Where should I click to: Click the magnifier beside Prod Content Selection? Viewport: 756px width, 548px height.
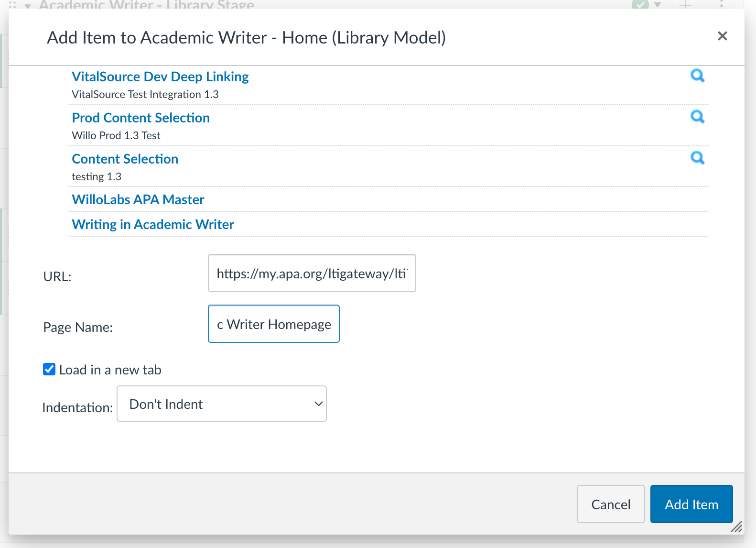coord(698,117)
